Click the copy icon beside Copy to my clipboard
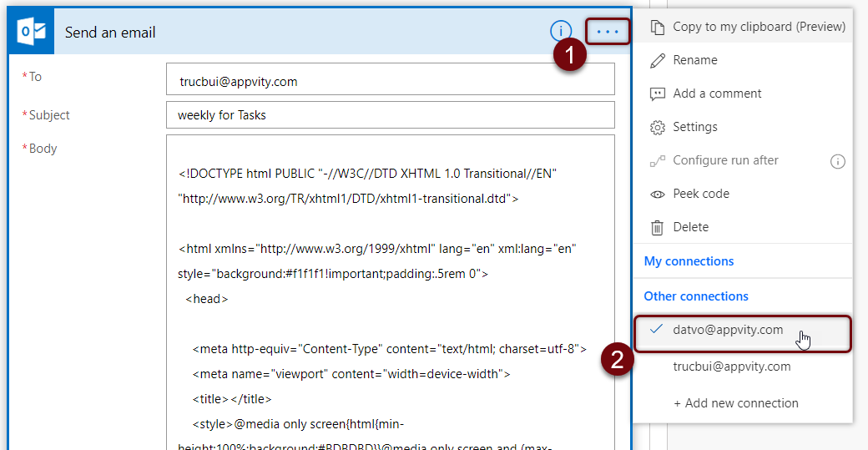 point(658,27)
